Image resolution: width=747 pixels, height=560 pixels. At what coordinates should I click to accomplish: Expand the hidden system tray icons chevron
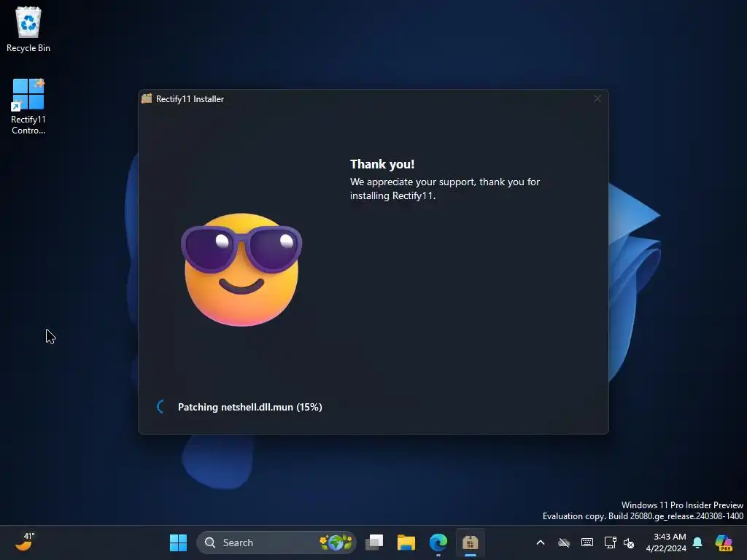(541, 542)
